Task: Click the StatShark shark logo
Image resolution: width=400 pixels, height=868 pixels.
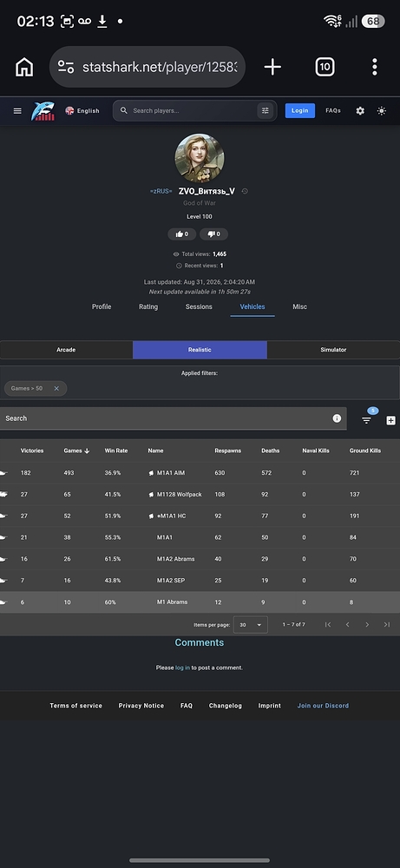Action: tap(43, 111)
